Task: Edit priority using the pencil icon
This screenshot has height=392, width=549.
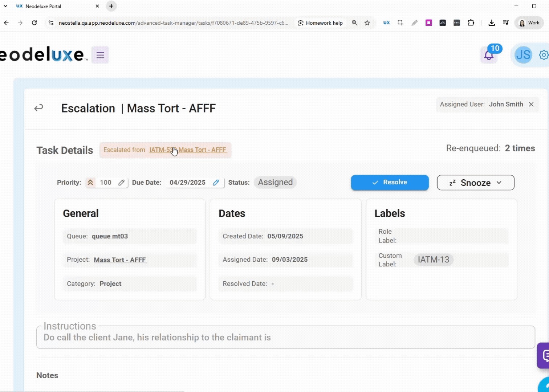Action: [122, 183]
